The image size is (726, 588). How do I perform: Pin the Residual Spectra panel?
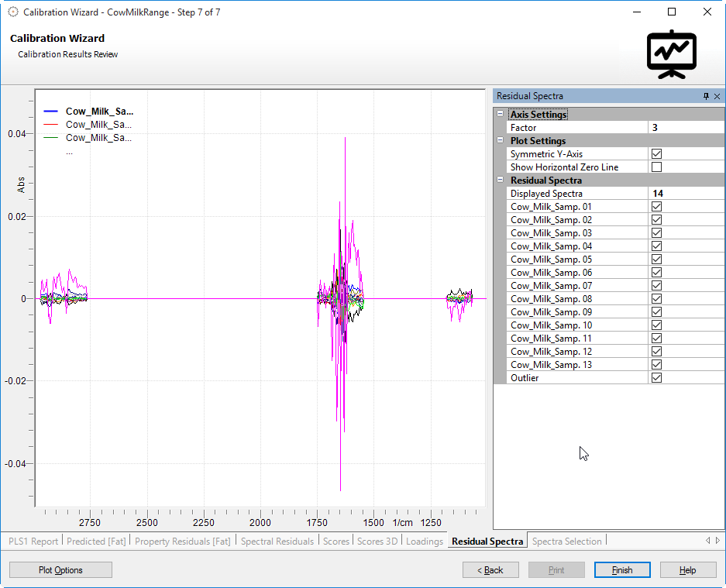click(x=706, y=96)
